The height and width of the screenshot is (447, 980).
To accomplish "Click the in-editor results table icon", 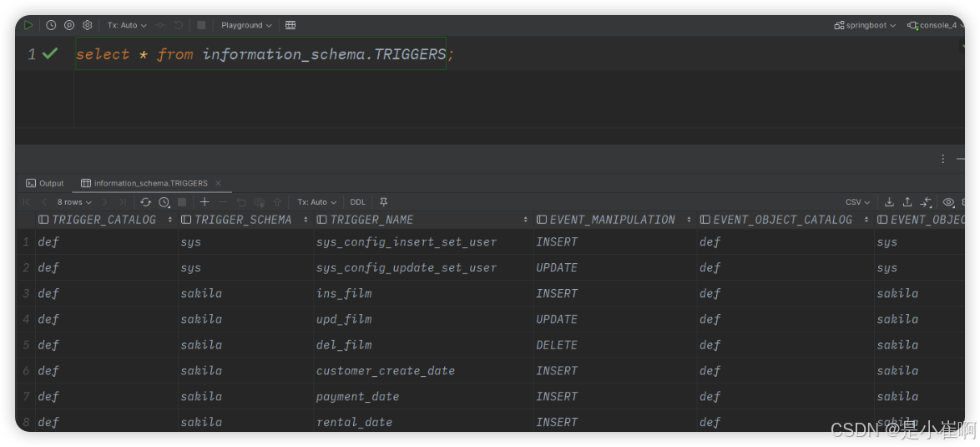I will coord(290,25).
